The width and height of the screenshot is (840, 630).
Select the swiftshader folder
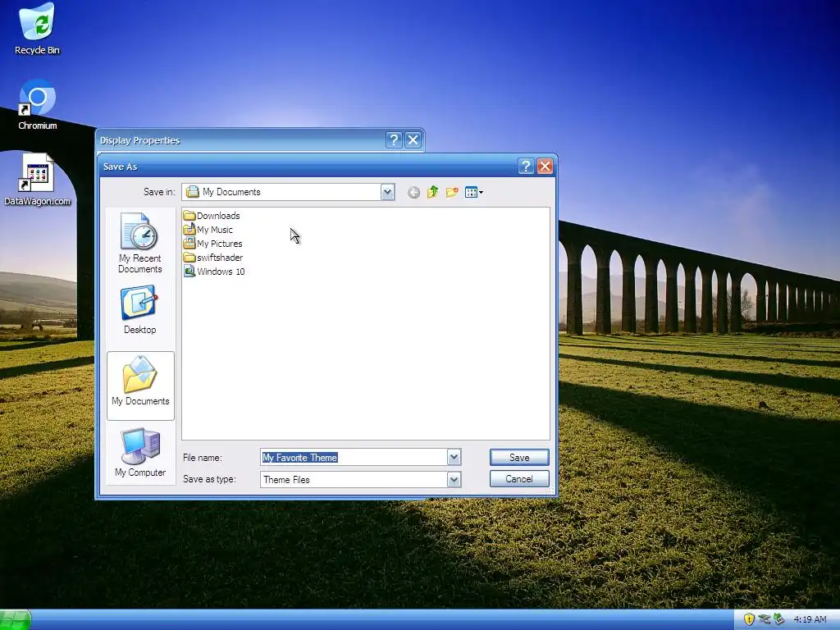(213, 257)
